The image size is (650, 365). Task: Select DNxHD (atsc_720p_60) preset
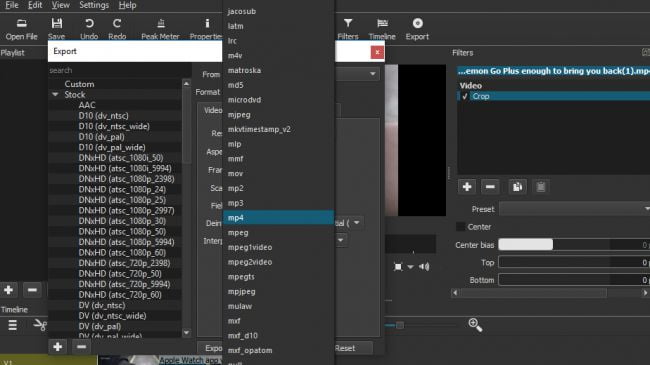(x=120, y=295)
